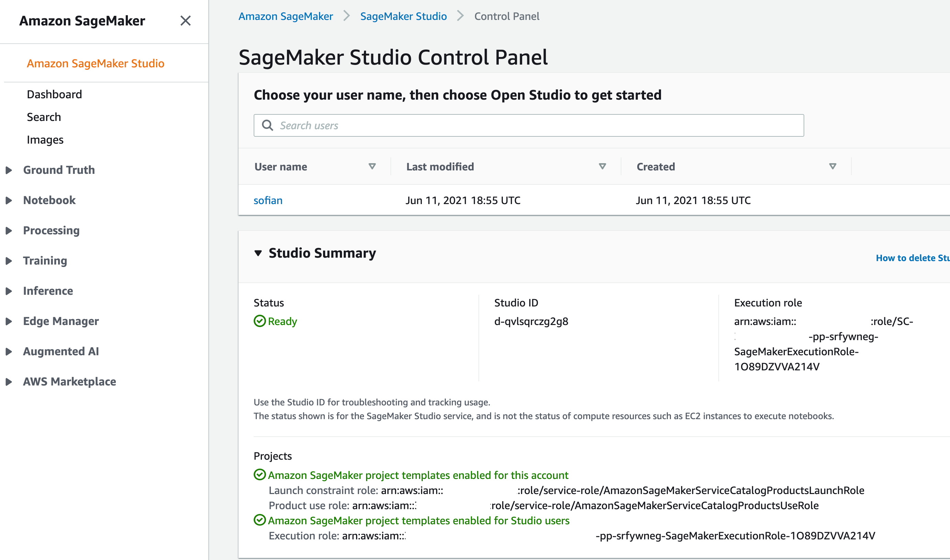Viewport: 950px width, 560px height.
Task: Expand the AWS Marketplace menu arrow
Action: (x=9, y=381)
